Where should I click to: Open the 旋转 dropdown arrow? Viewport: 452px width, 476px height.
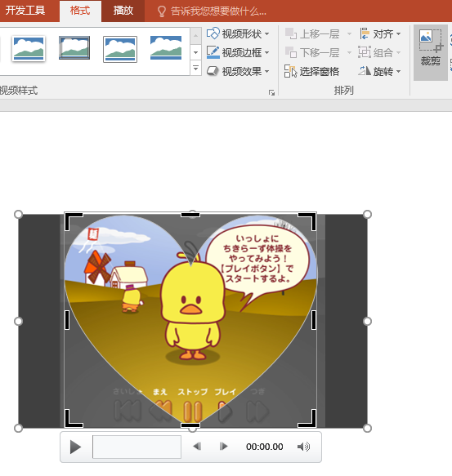point(398,71)
